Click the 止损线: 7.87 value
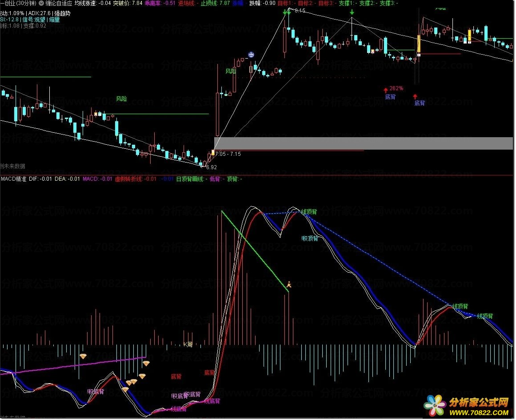This screenshot has height=420, width=516. click(215, 3)
